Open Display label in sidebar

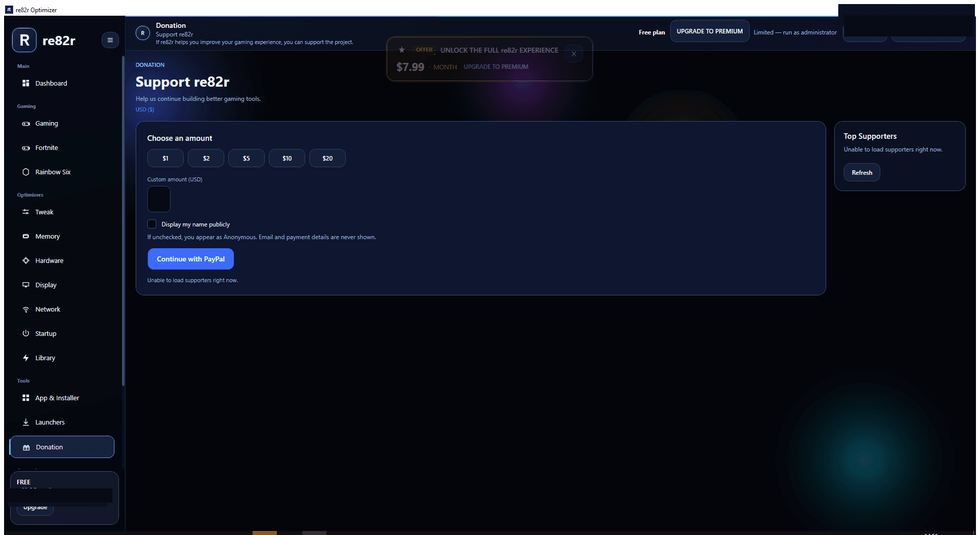(46, 285)
